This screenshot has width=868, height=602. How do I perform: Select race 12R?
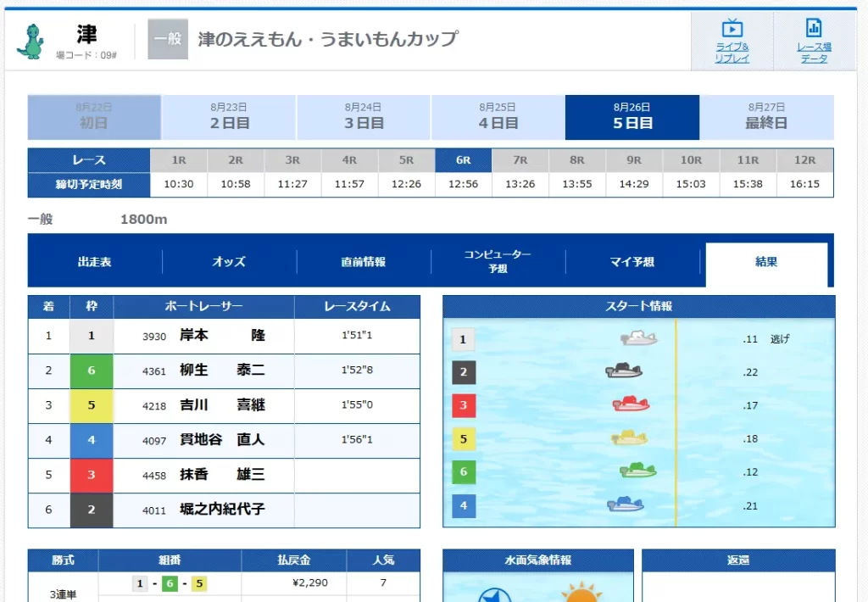[x=805, y=159]
